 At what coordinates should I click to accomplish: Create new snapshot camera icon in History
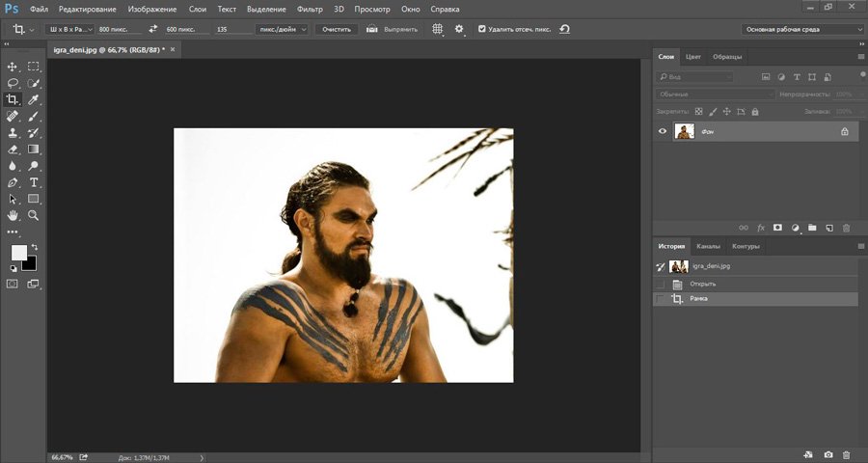tap(828, 454)
